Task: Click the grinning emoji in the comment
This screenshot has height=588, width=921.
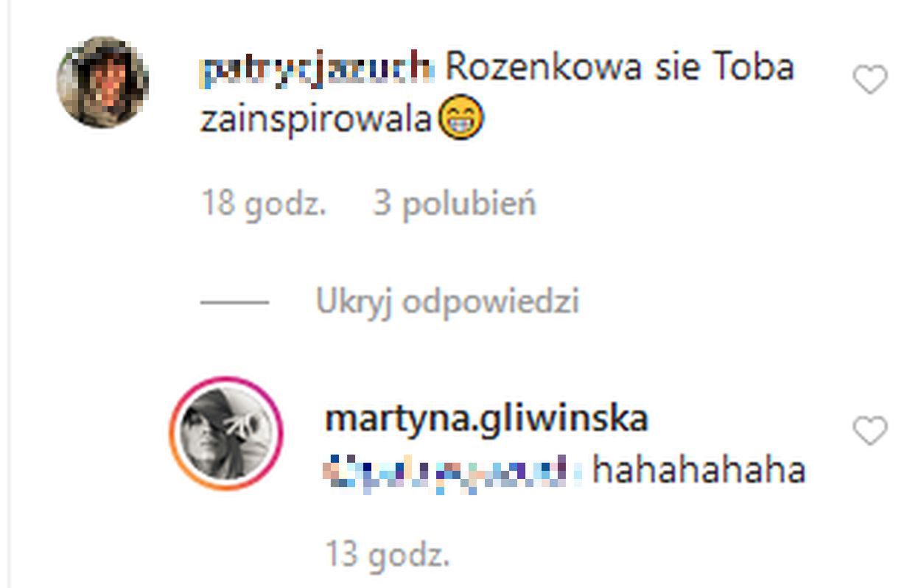Action: [460, 119]
